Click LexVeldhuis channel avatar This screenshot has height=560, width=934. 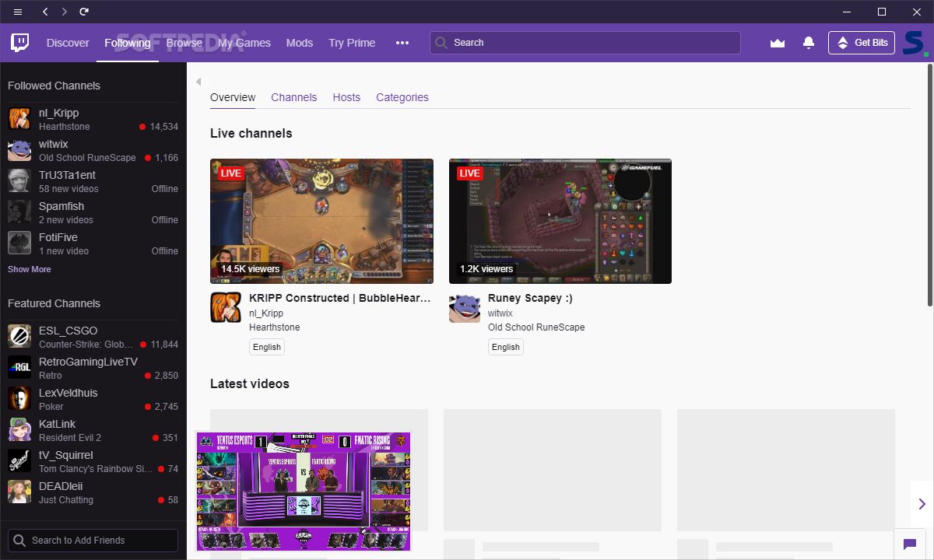click(x=19, y=399)
